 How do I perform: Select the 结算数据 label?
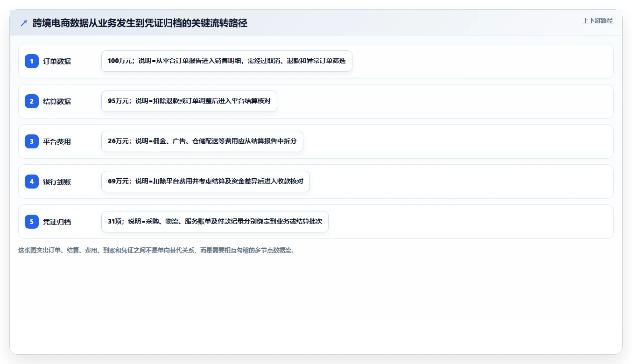click(57, 101)
